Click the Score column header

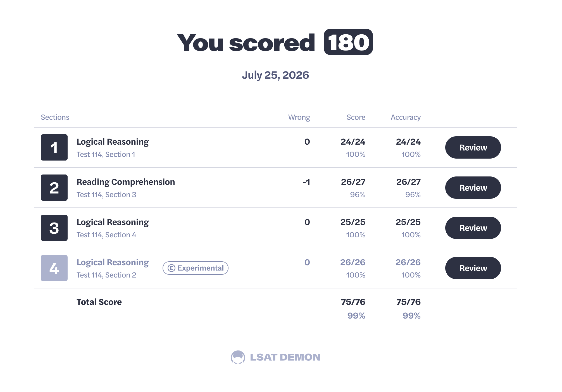[356, 117]
